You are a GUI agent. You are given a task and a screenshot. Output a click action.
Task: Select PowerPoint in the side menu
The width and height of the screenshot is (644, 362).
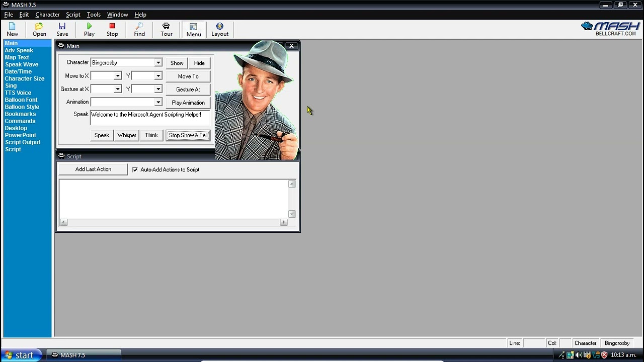pyautogui.click(x=21, y=135)
